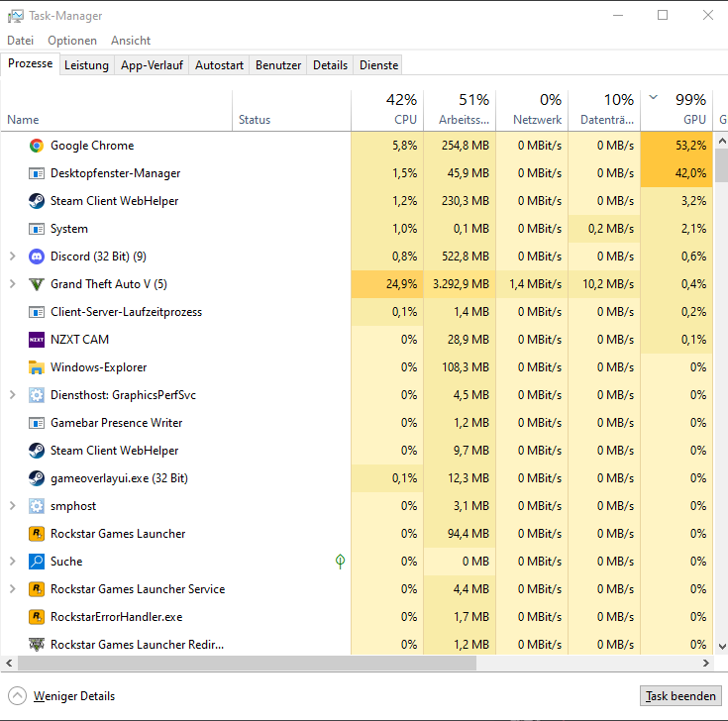Open the Optionen menu
This screenshot has width=728, height=721.
click(x=72, y=41)
